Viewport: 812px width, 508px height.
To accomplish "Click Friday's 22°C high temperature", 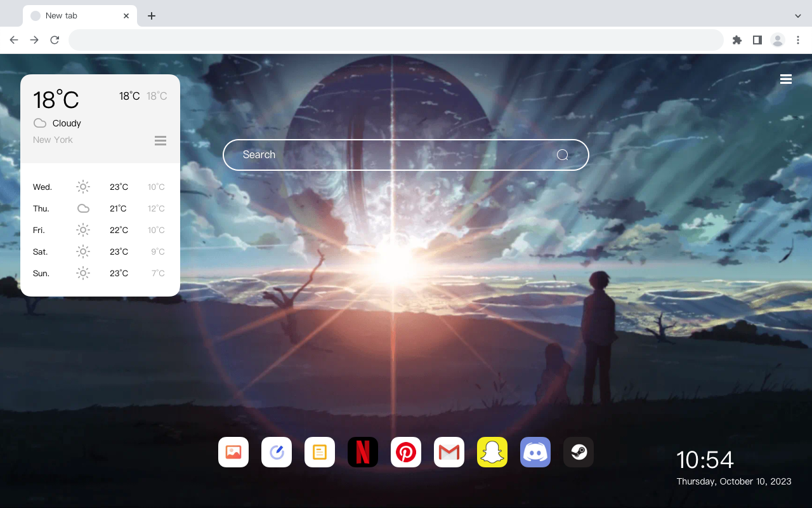I will pyautogui.click(x=119, y=231).
